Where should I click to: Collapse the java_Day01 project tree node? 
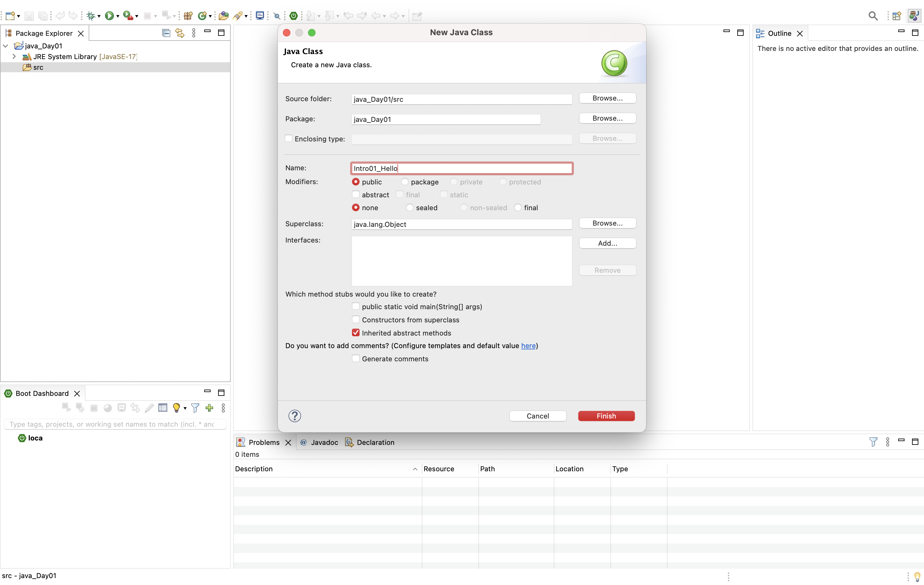[x=6, y=46]
